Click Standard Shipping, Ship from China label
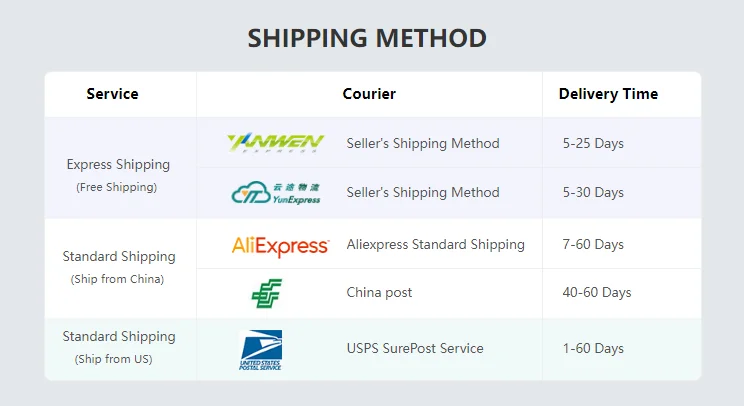Image resolution: width=744 pixels, height=406 pixels. point(118,257)
